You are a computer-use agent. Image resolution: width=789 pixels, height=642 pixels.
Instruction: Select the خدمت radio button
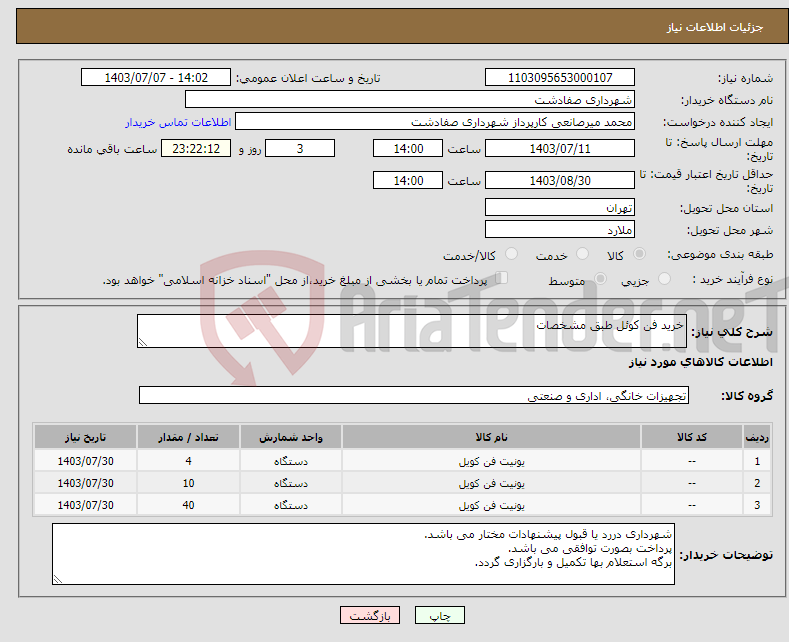[x=582, y=254]
